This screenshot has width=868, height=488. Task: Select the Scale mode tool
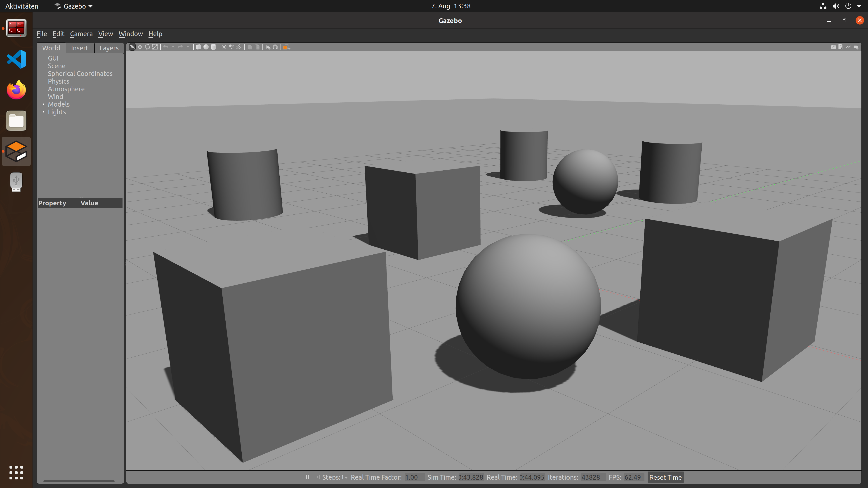click(155, 47)
